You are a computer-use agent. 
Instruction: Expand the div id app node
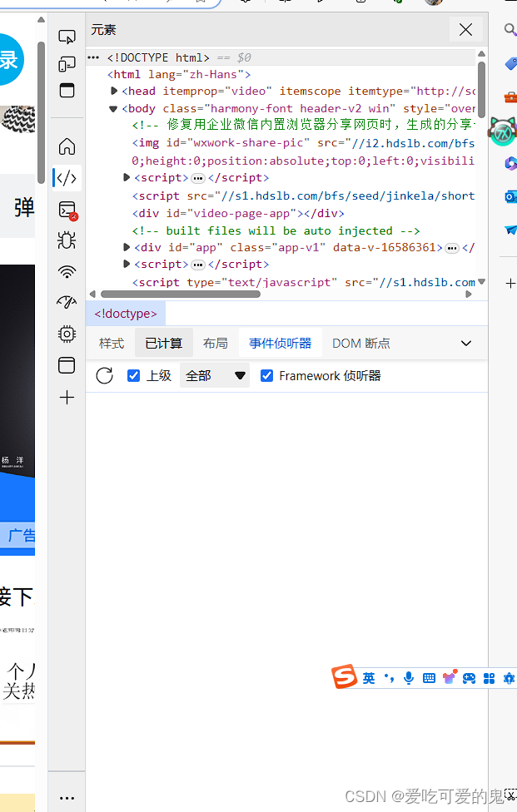tap(127, 247)
